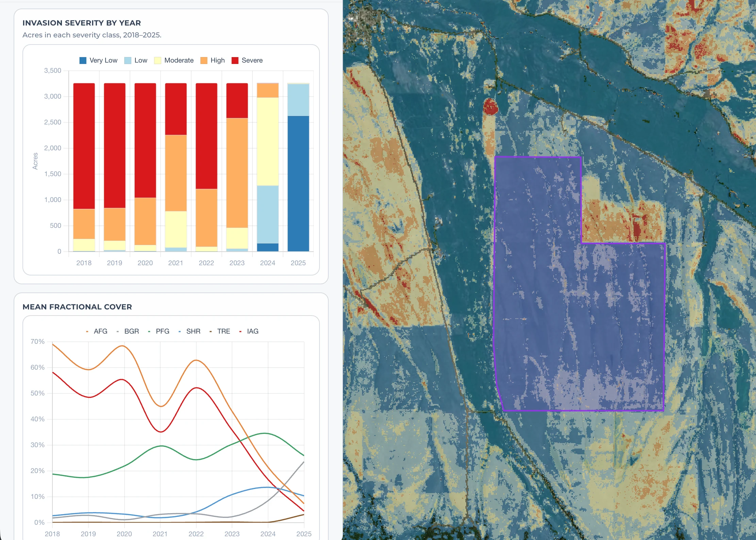This screenshot has height=540, width=756.
Task: Toggle the Moderate legend entry
Action: coord(174,61)
